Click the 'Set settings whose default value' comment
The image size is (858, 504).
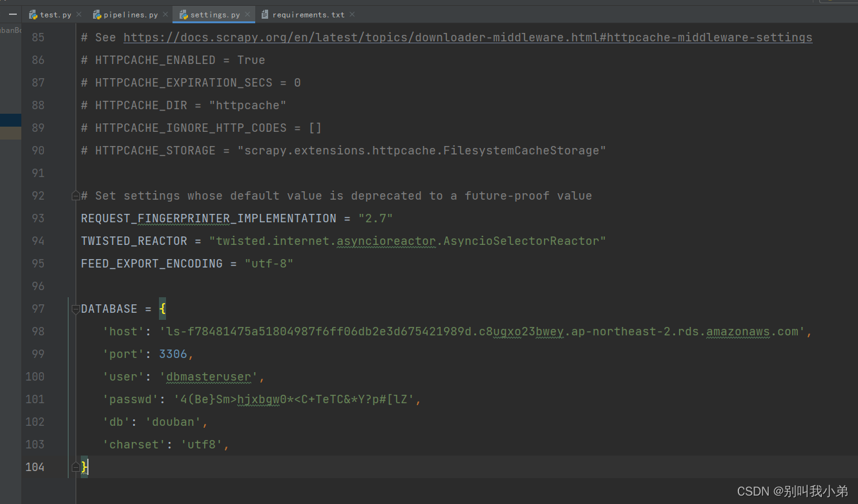pos(337,196)
